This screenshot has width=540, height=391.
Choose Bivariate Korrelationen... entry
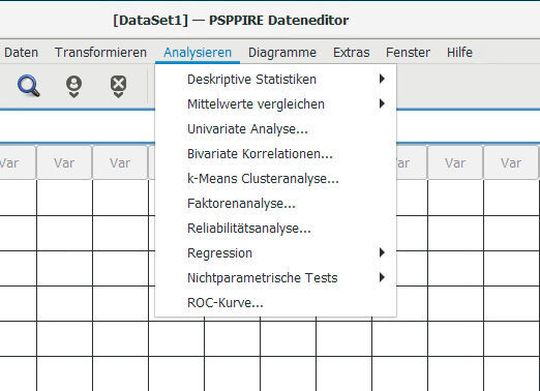[x=276, y=154]
